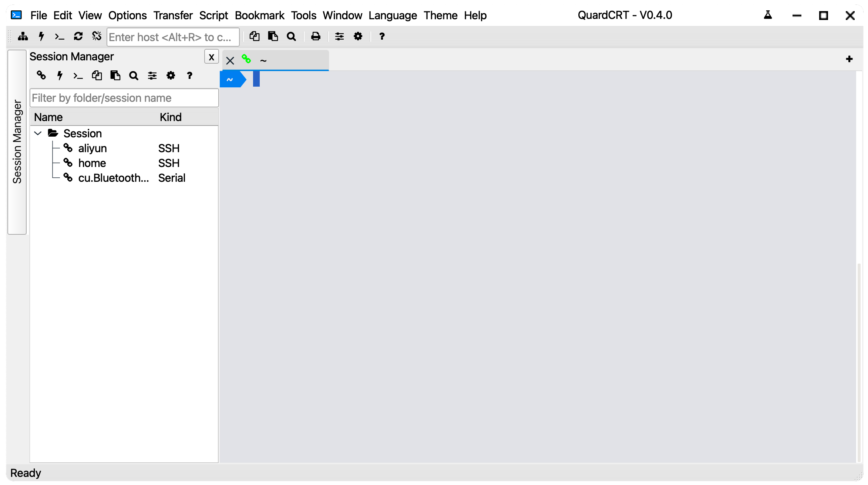Click the lab flask icon in title bar
Viewport: 868px width, 485px height.
click(768, 15)
